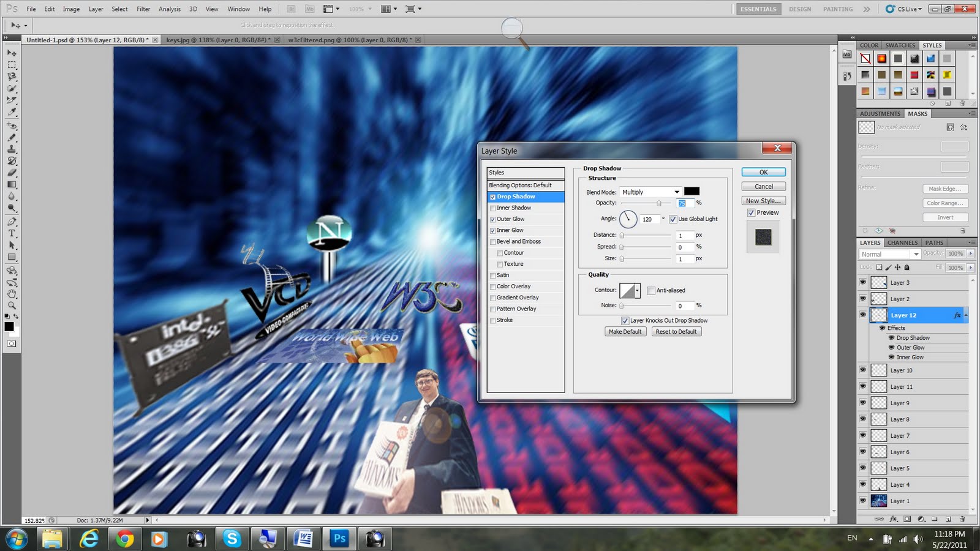This screenshot has height=551, width=980.
Task: Select the Path Selection tool
Action: point(12,245)
